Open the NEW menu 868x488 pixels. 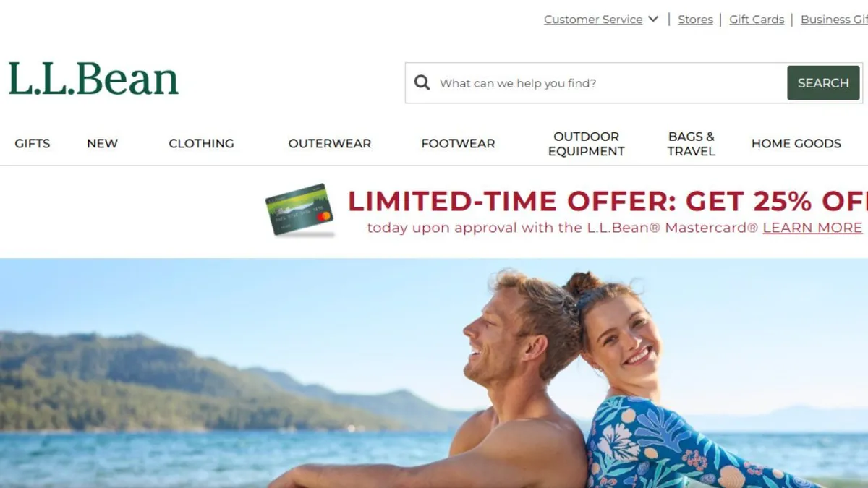pyautogui.click(x=102, y=143)
